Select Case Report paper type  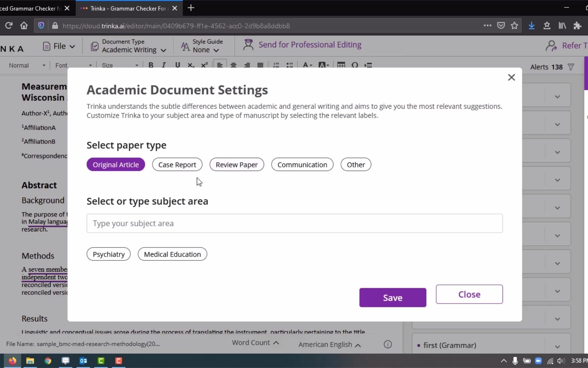[x=177, y=165]
